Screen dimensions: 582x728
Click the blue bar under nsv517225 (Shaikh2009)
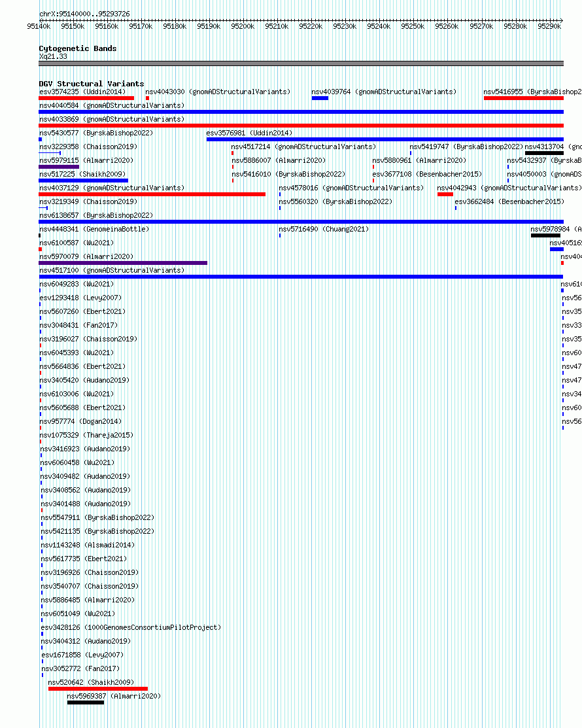pyautogui.click(x=84, y=181)
